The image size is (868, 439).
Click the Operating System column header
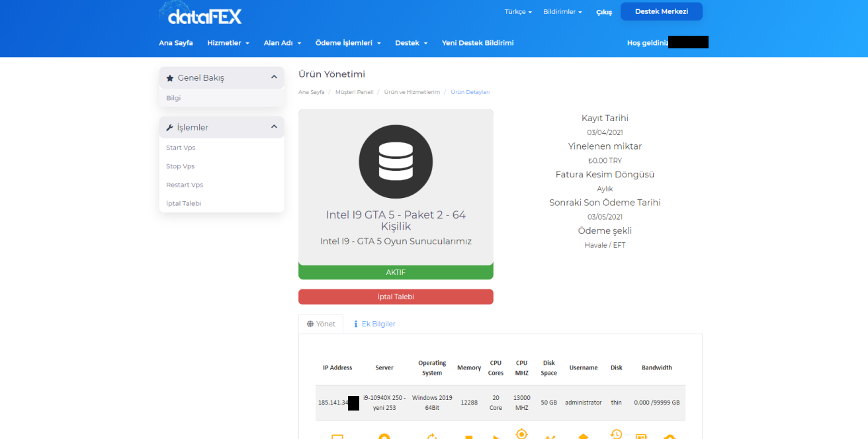[x=432, y=367]
